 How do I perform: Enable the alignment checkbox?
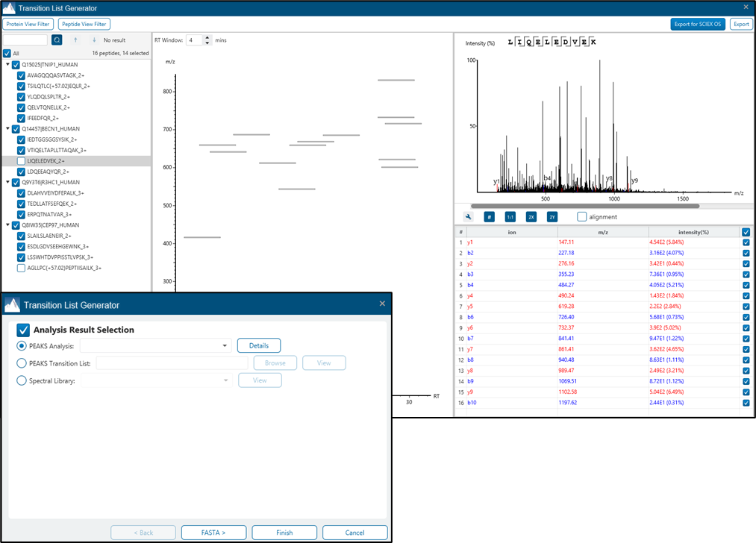582,217
